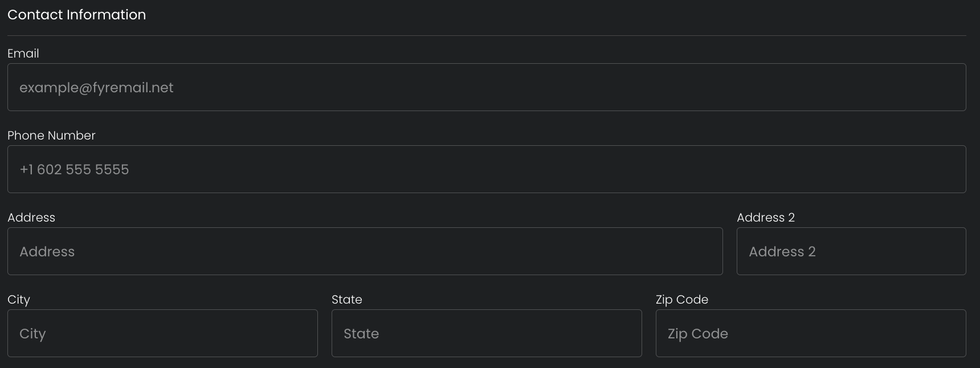Viewport: 980px width, 368px height.
Task: Click the Email label text
Action: 23,54
